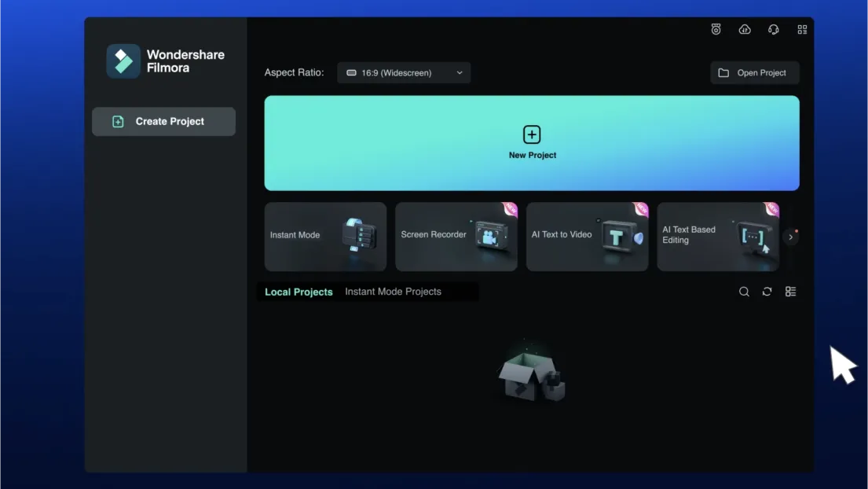Open AI Text Based Editing card
Screen dimensions: 868x489
click(718, 237)
